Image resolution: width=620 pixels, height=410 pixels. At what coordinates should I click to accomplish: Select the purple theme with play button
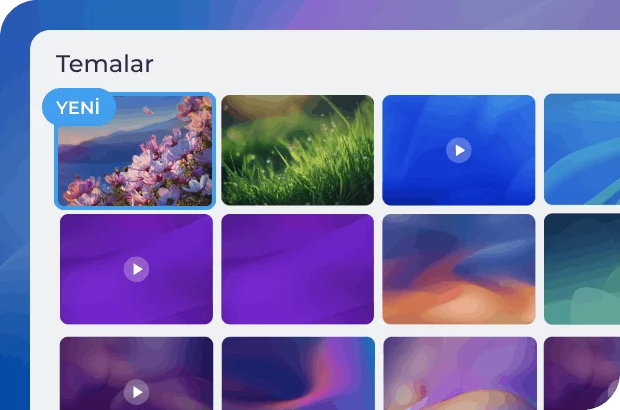(x=136, y=269)
